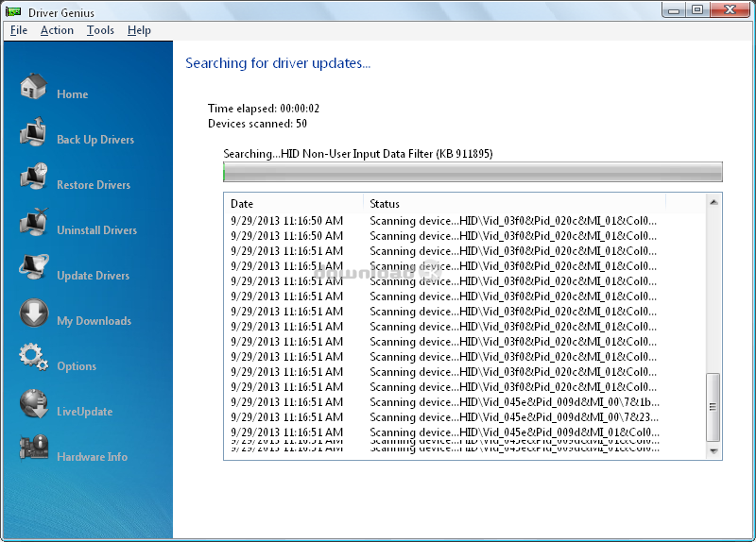This screenshot has width=756, height=542.
Task: Click the LiveUpdate globe icon
Action: (34, 403)
